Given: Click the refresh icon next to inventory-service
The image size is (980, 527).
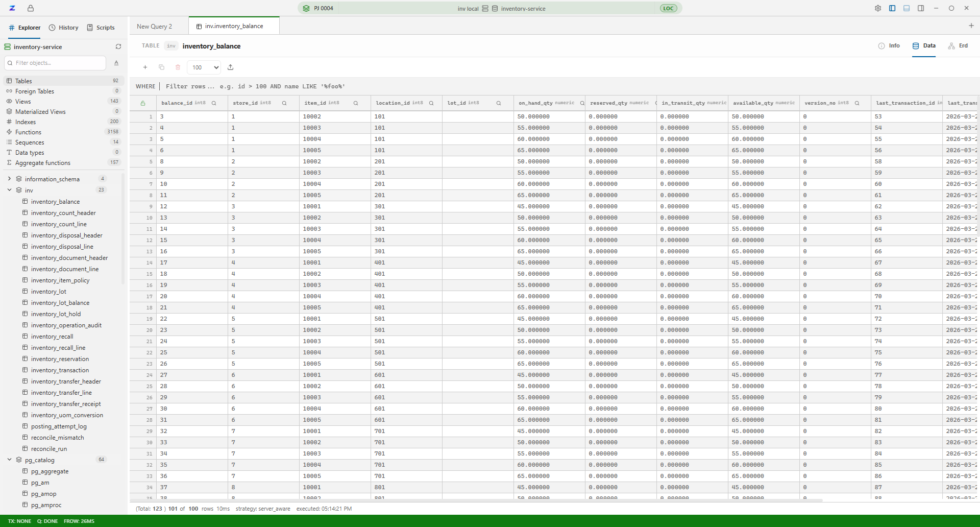Looking at the screenshot, I should tap(118, 46).
